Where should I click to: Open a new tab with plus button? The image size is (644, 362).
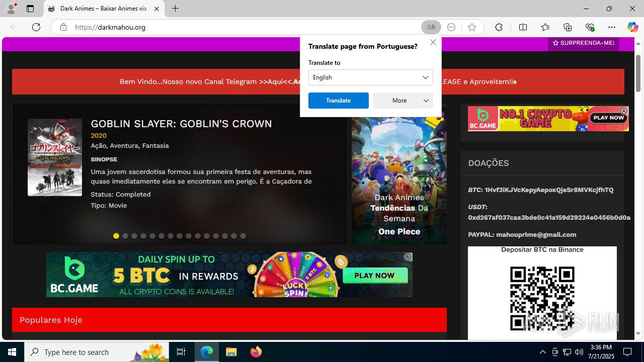pyautogui.click(x=175, y=9)
